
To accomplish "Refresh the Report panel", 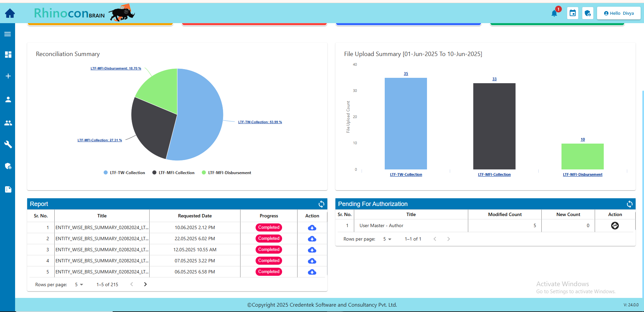I will coord(321,204).
